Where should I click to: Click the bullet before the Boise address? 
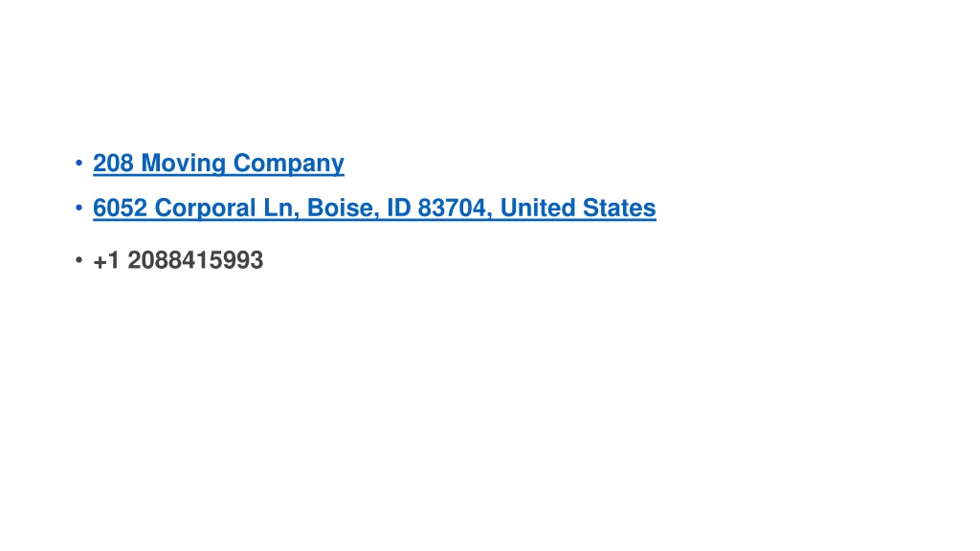[x=78, y=208]
